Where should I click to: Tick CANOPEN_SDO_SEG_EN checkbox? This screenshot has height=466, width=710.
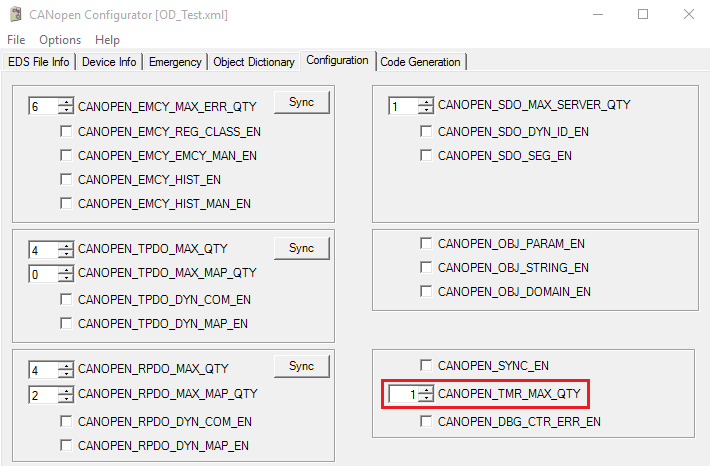(426, 155)
